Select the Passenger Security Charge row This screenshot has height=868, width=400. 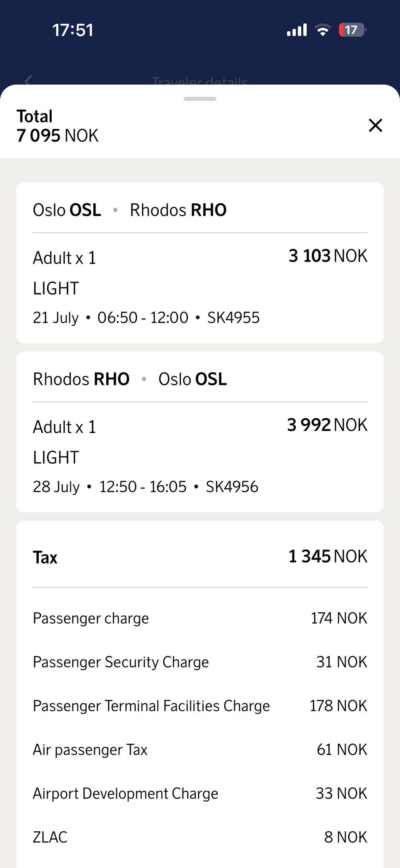[200, 662]
